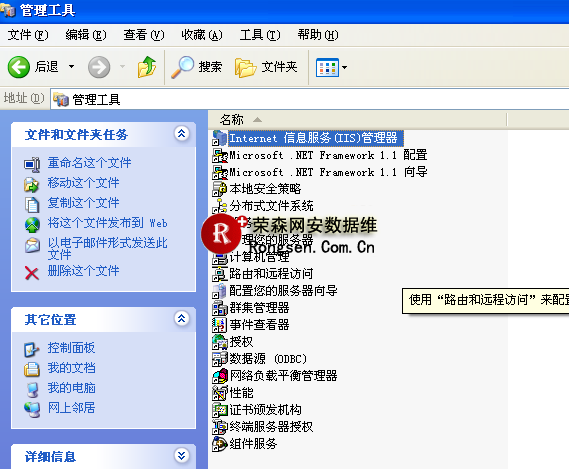This screenshot has height=469, width=569.
Task: Click the 控制面板 link
Action: tap(71, 348)
